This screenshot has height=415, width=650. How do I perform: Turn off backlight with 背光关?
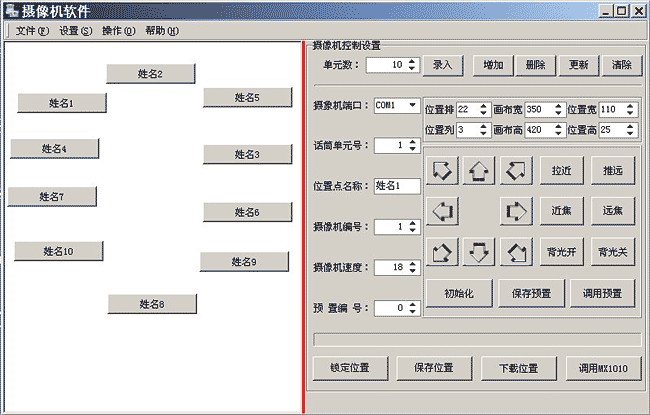coord(612,251)
